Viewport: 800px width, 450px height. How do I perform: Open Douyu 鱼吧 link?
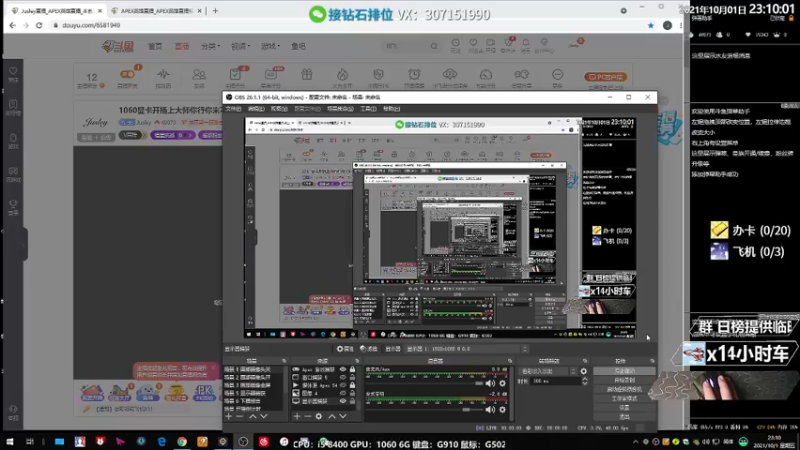point(298,46)
